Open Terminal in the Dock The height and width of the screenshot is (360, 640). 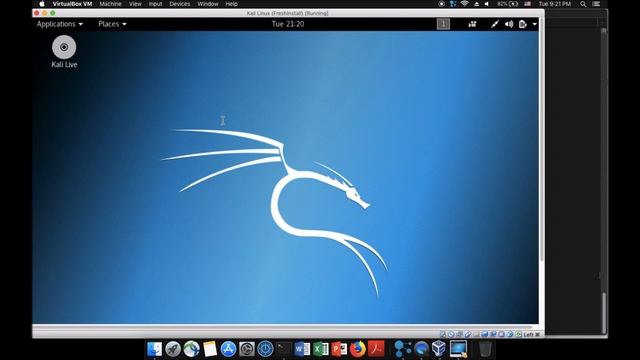(x=284, y=349)
